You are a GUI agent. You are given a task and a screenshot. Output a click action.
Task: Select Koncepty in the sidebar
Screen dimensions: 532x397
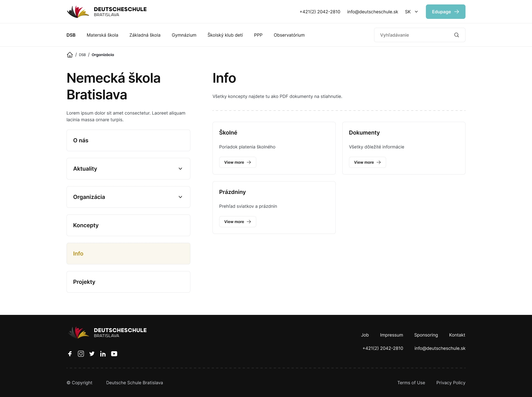[x=128, y=225]
